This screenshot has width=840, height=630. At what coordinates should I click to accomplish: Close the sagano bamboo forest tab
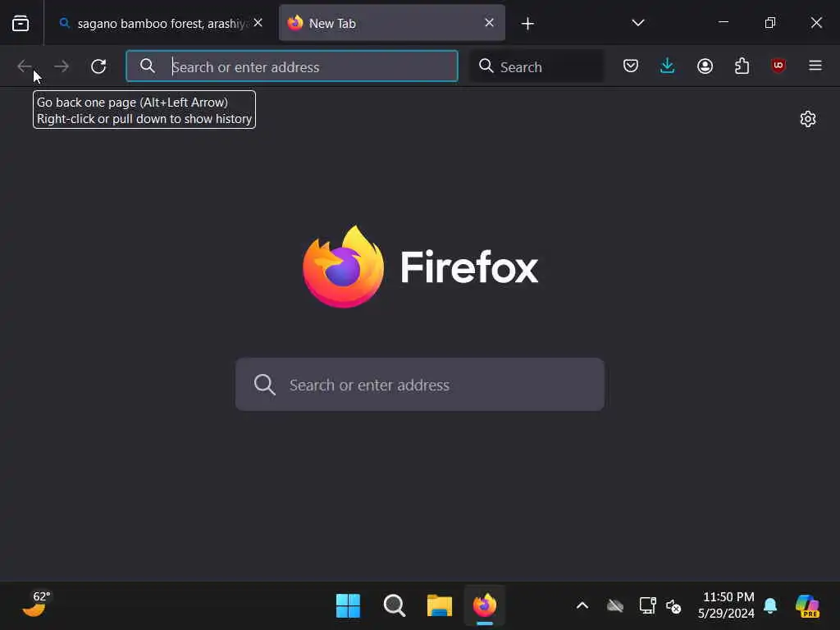click(x=258, y=23)
